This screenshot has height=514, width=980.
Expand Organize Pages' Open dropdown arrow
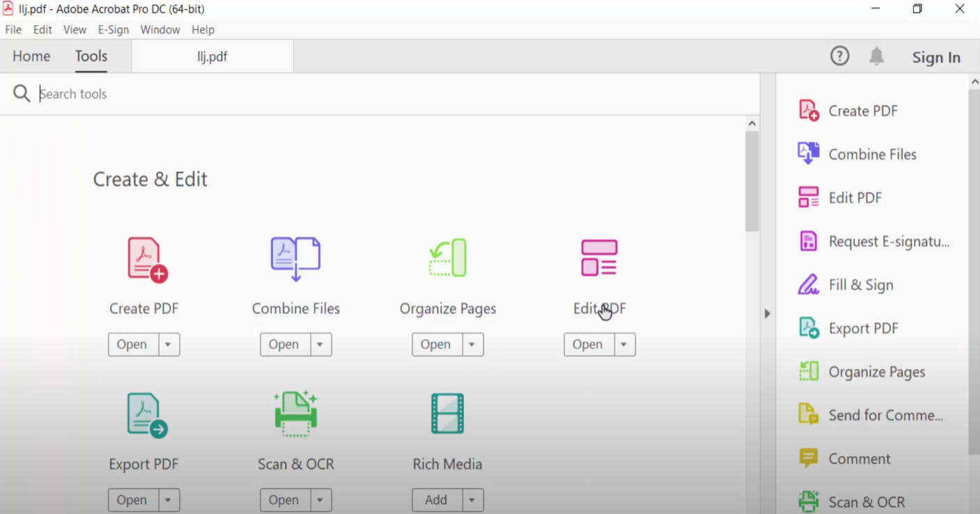tap(472, 344)
